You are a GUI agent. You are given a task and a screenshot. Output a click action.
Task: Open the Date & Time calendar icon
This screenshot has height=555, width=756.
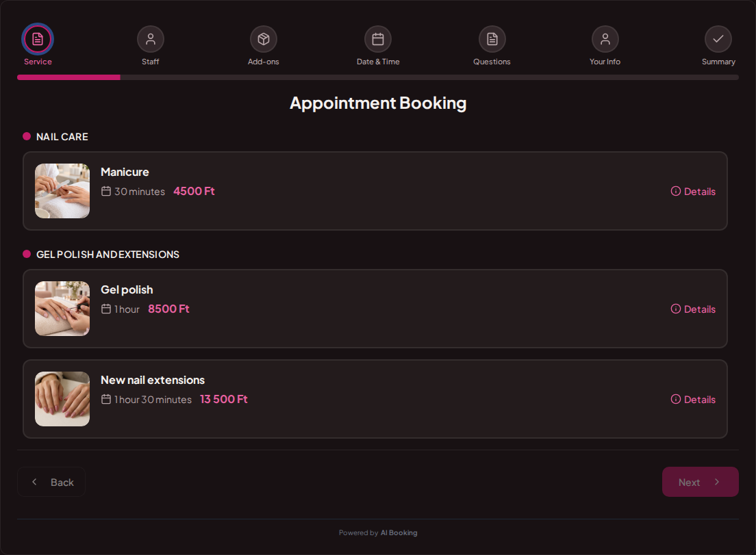click(x=378, y=39)
